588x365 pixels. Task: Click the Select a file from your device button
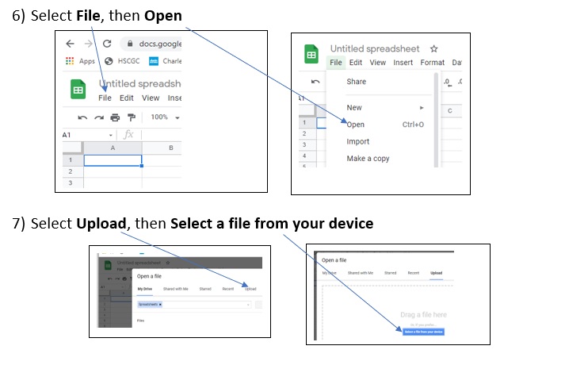coord(423,332)
